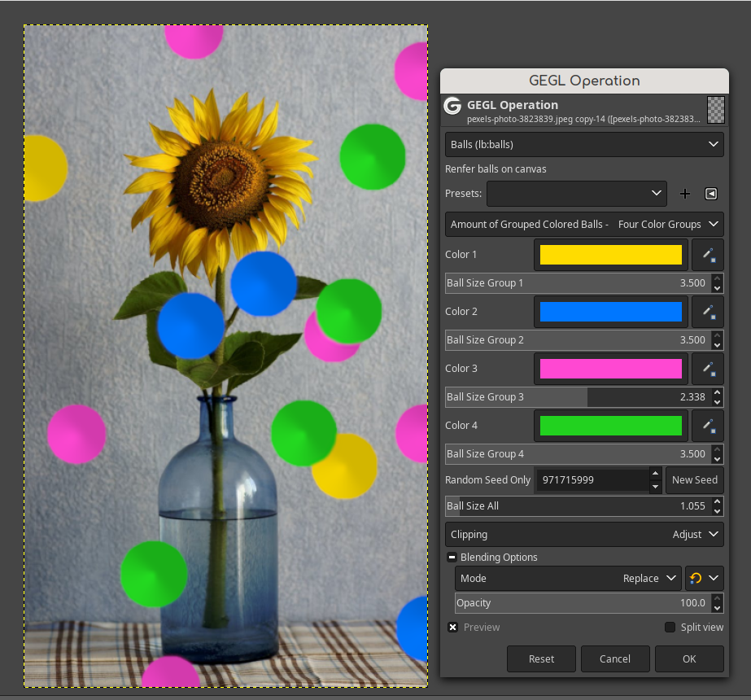Click the checkered layer thumbnail in header

(716, 110)
